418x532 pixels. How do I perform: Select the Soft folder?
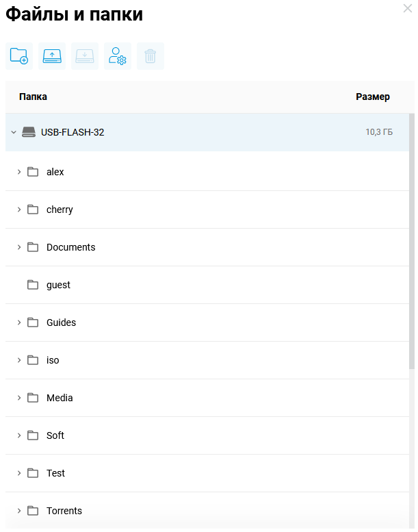click(55, 435)
